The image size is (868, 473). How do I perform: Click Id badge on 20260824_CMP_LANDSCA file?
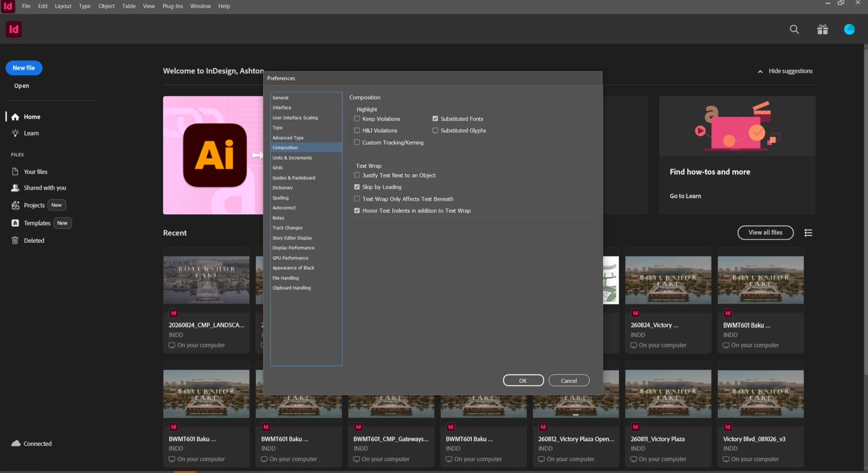tap(173, 313)
